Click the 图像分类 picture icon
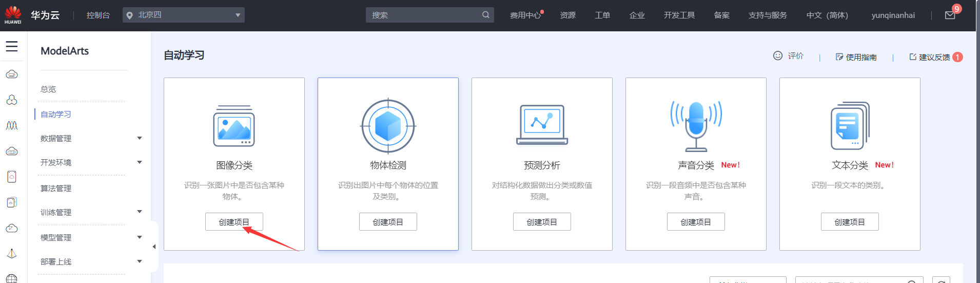This screenshot has width=980, height=283. 234,126
